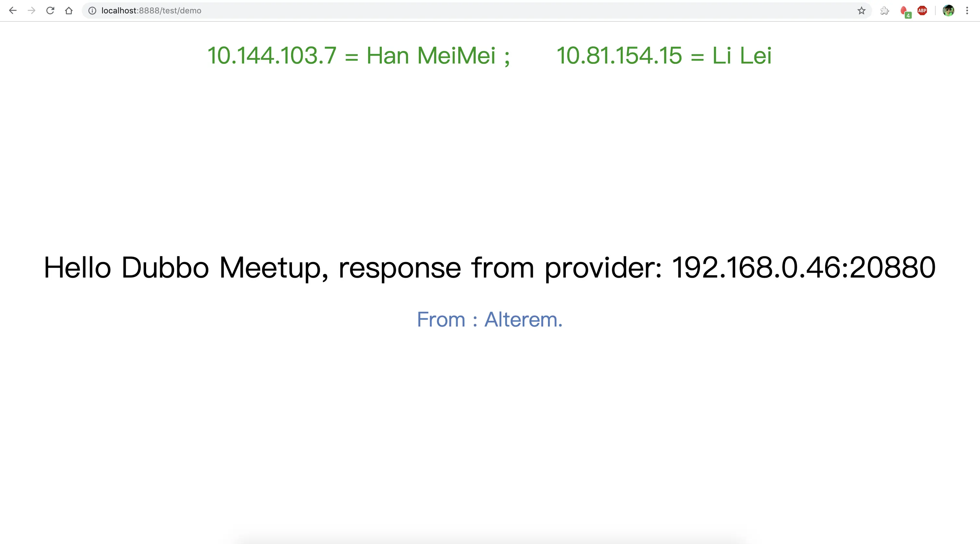Open the puzzle-piece extensions icon
Viewport: 980px width, 544px height.
(885, 11)
